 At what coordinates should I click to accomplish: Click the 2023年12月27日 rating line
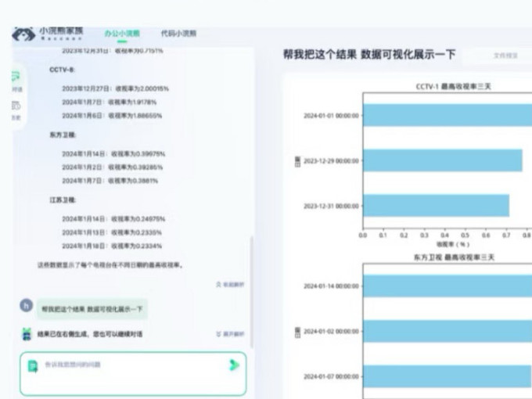pyautogui.click(x=115, y=88)
